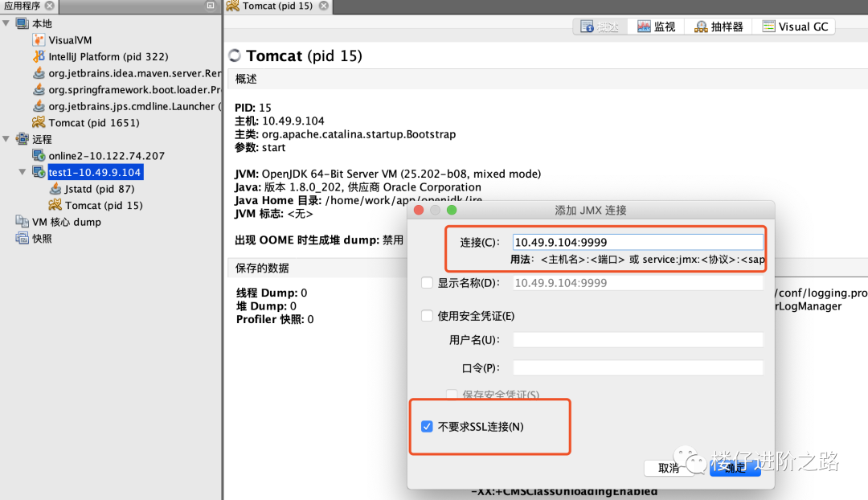This screenshot has height=500, width=868.
Task: Enable the 使用安全凭证(E) checkbox
Action: [x=427, y=316]
